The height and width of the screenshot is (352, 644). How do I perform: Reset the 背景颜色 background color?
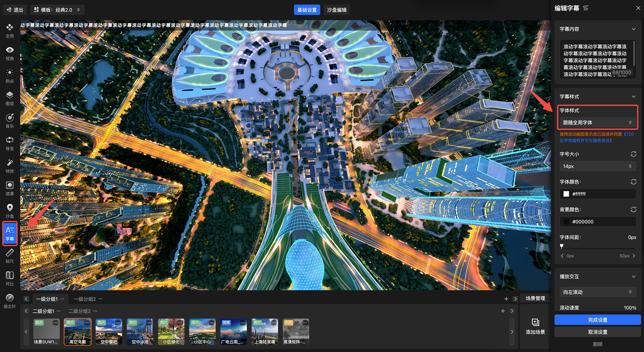click(633, 210)
